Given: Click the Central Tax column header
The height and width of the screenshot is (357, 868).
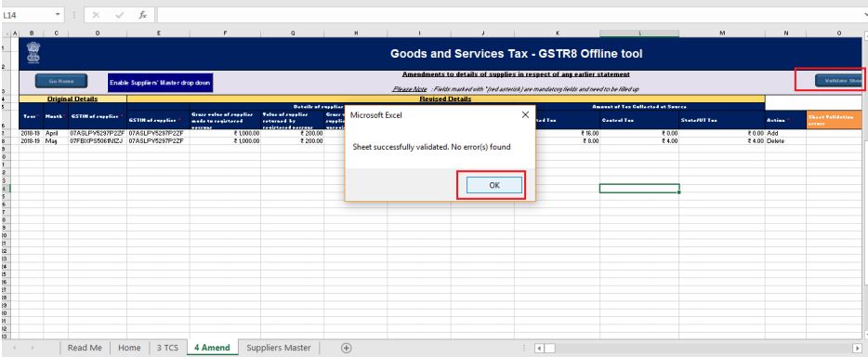Looking at the screenshot, I should click(639, 120).
